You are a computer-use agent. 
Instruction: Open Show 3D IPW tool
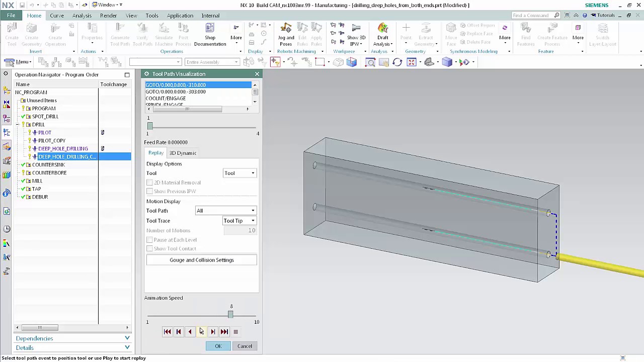(x=356, y=34)
